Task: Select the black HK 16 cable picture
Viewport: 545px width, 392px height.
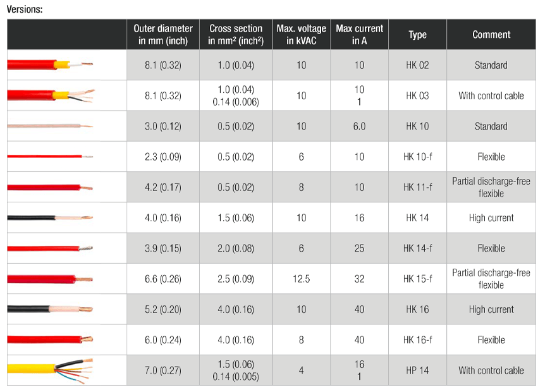Action: (x=50, y=309)
